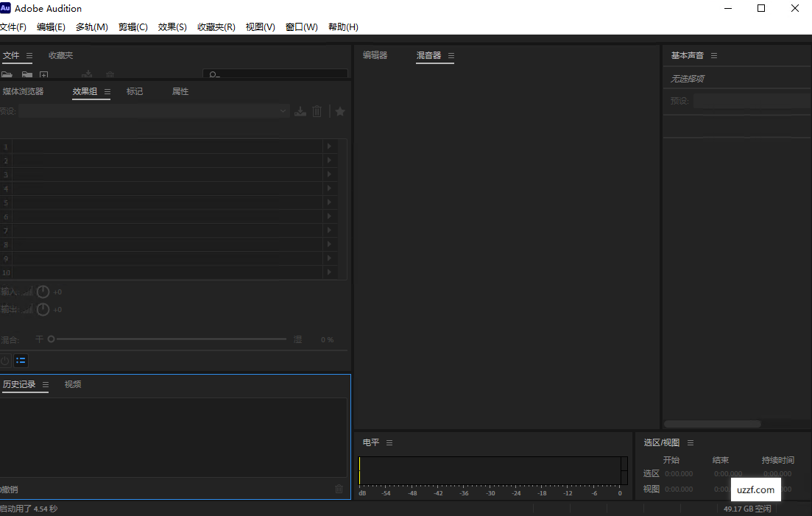Click the search magnifier in the files panel
This screenshot has width=812, height=516.
pyautogui.click(x=213, y=74)
